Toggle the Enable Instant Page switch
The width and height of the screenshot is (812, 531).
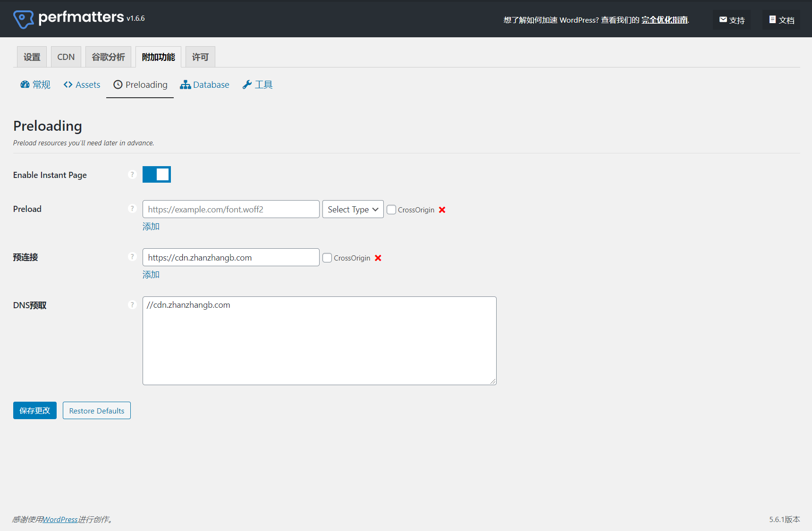(x=157, y=175)
